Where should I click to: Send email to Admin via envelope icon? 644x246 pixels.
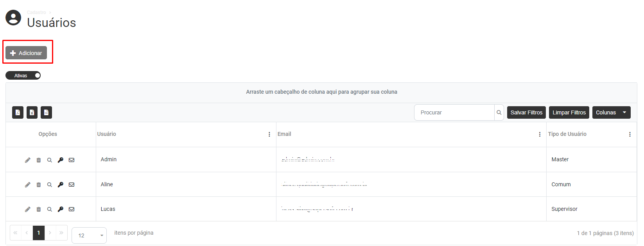click(72, 160)
